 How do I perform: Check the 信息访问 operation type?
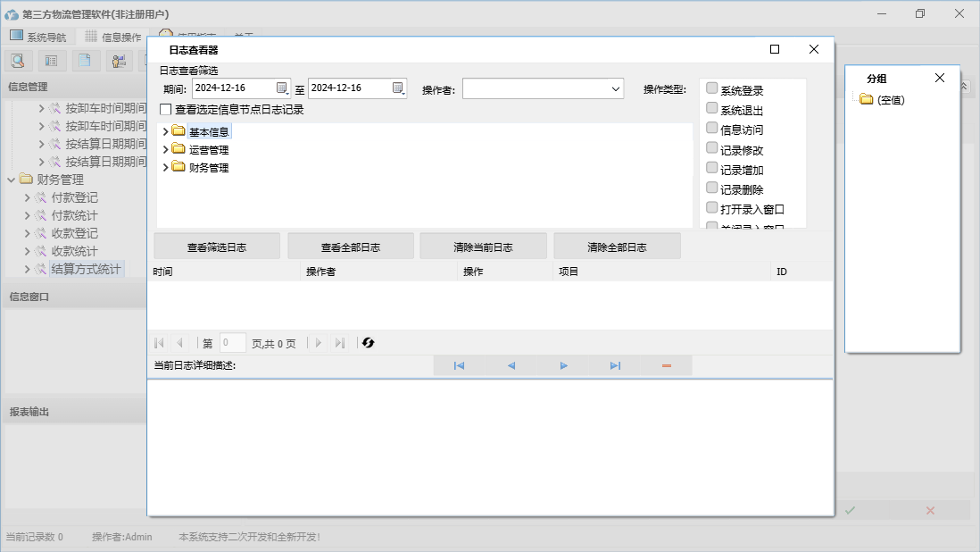(712, 128)
